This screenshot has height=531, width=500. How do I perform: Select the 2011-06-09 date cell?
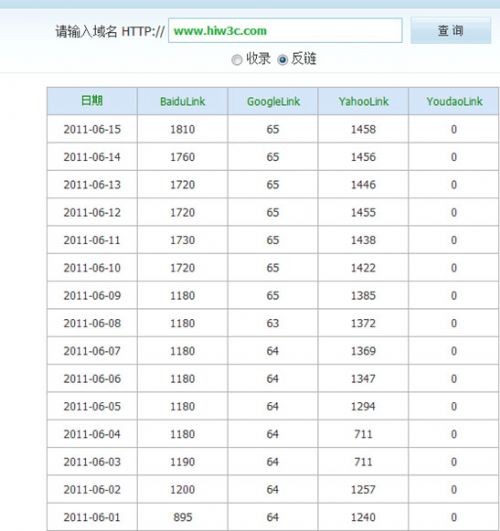(92, 295)
